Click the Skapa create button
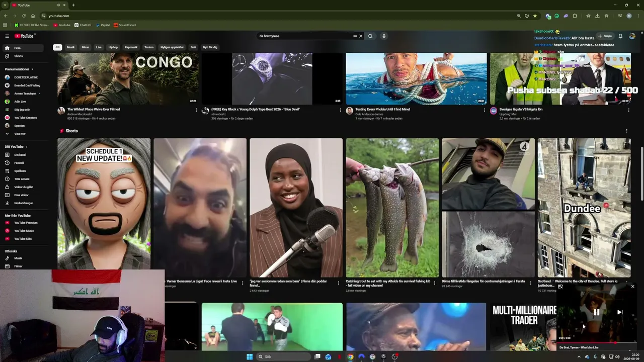This screenshot has height=362, width=644. click(x=605, y=36)
